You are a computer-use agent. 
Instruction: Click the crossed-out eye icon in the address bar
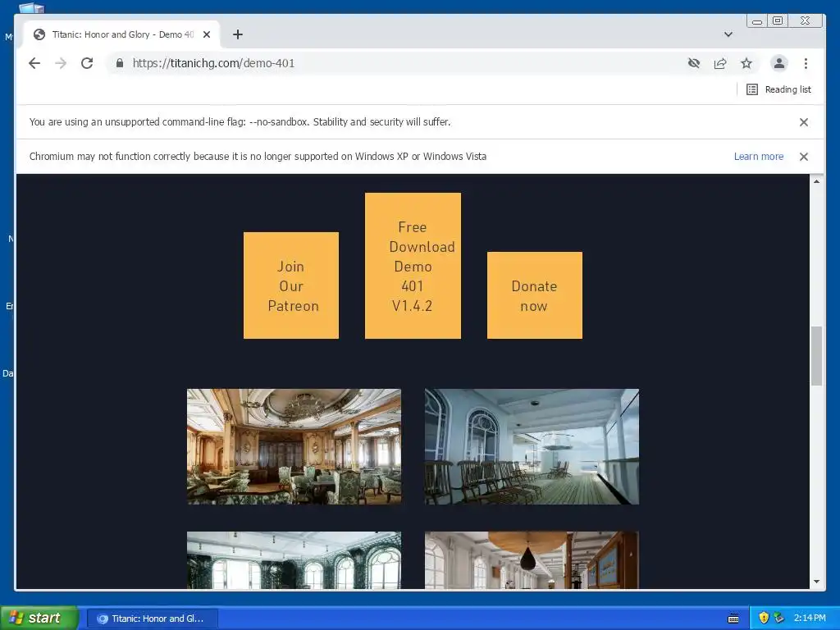click(x=694, y=63)
